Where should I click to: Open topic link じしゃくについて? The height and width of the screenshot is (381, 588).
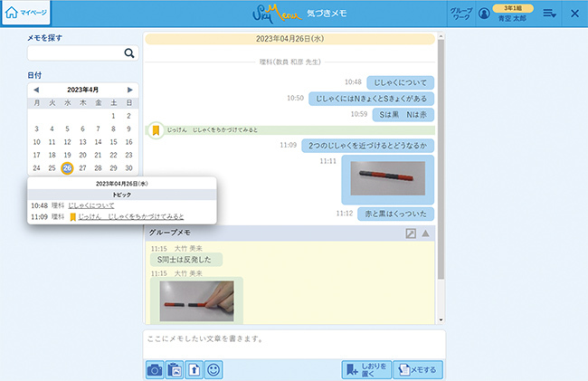pos(91,205)
